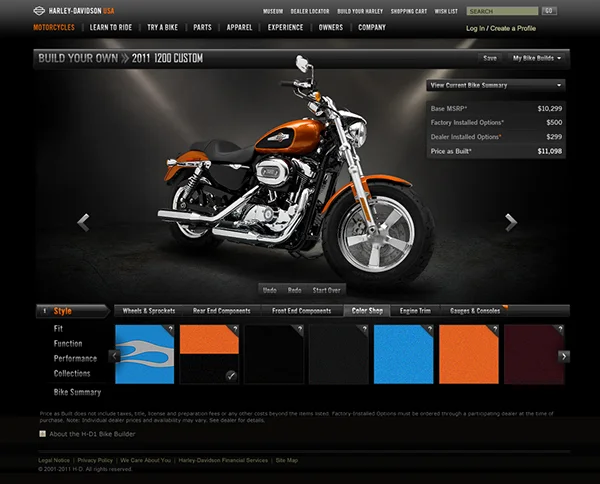Viewport: 600px width, 484px height.
Task: Open help icon on maroon swatch
Action: [x=560, y=329]
